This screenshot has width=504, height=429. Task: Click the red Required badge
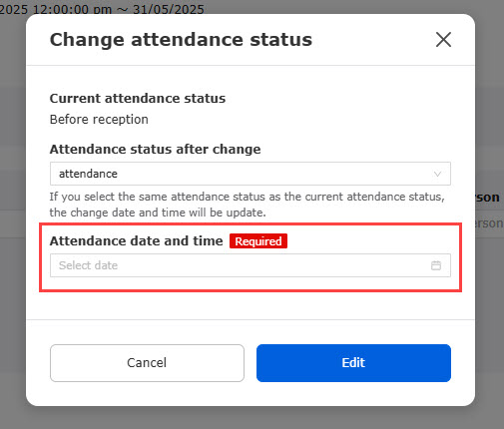pyautogui.click(x=258, y=241)
